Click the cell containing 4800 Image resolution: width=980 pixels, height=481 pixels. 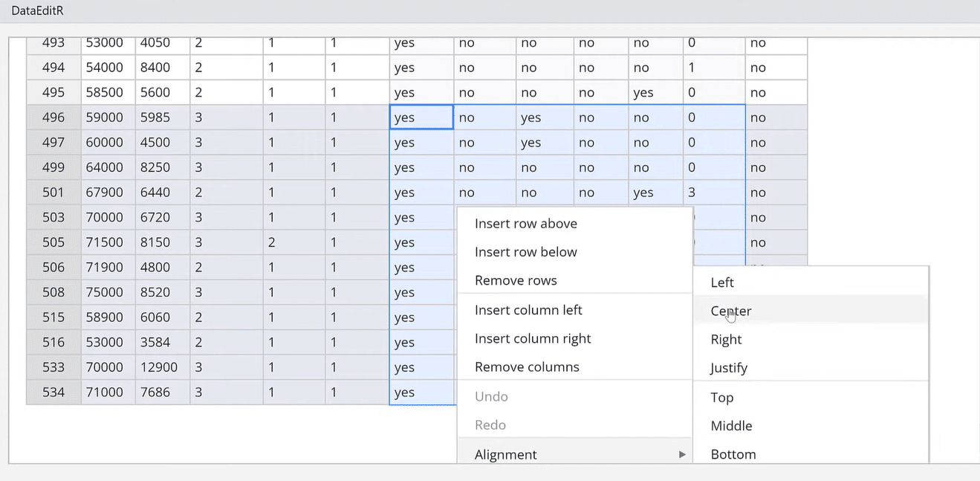click(x=163, y=268)
